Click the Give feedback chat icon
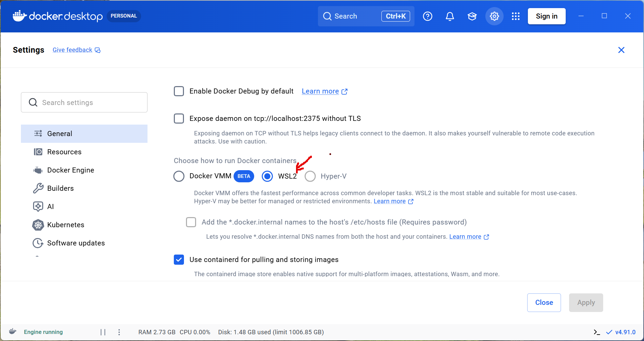 pos(98,50)
